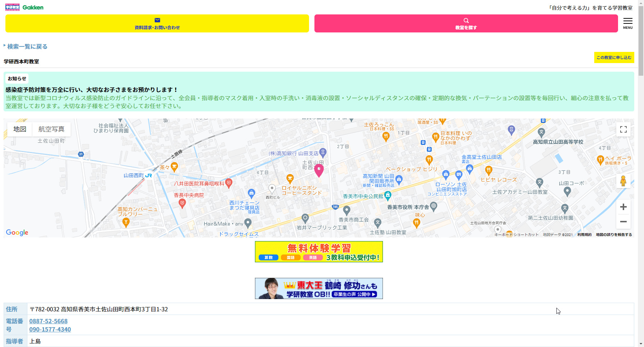Switch map to 航空写真 view
Image resolution: width=644 pixels, height=347 pixels.
pyautogui.click(x=52, y=129)
